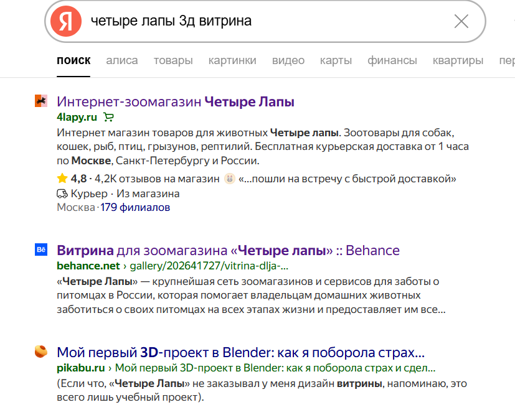Click the 4lapy.ru site favicon
The height and width of the screenshot is (420, 515).
[41, 101]
